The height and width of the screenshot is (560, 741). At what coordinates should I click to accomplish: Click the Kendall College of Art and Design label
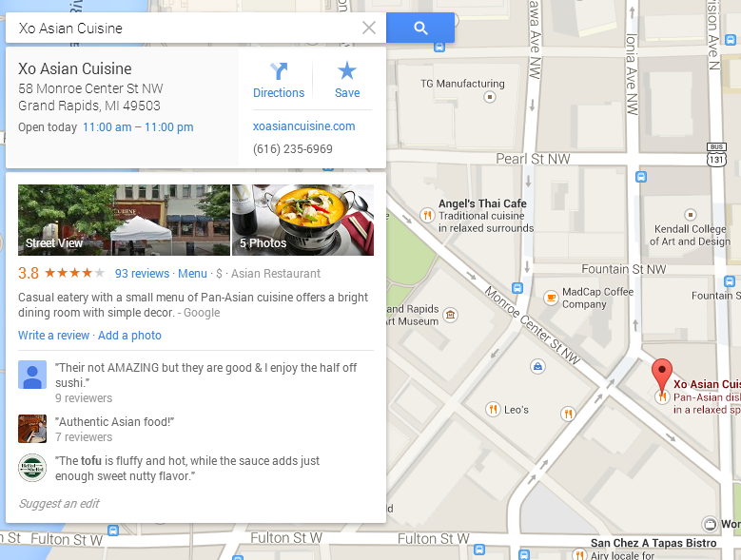click(x=690, y=235)
